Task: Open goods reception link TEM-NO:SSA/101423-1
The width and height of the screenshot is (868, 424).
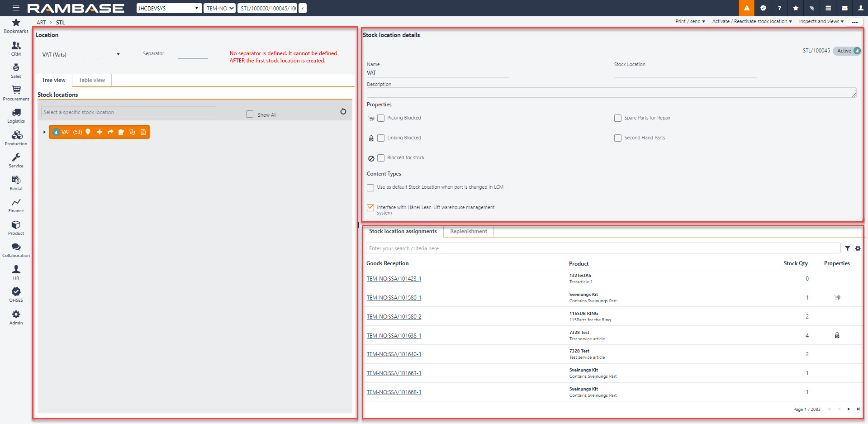Action: click(x=394, y=279)
